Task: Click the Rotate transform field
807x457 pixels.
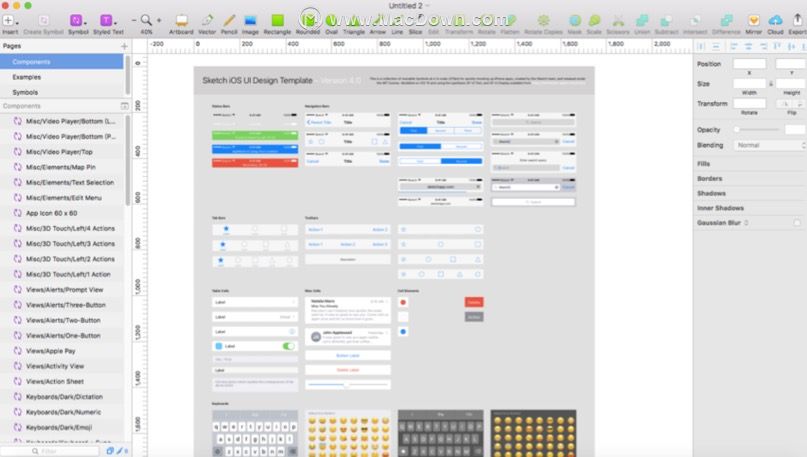Action: (x=749, y=103)
